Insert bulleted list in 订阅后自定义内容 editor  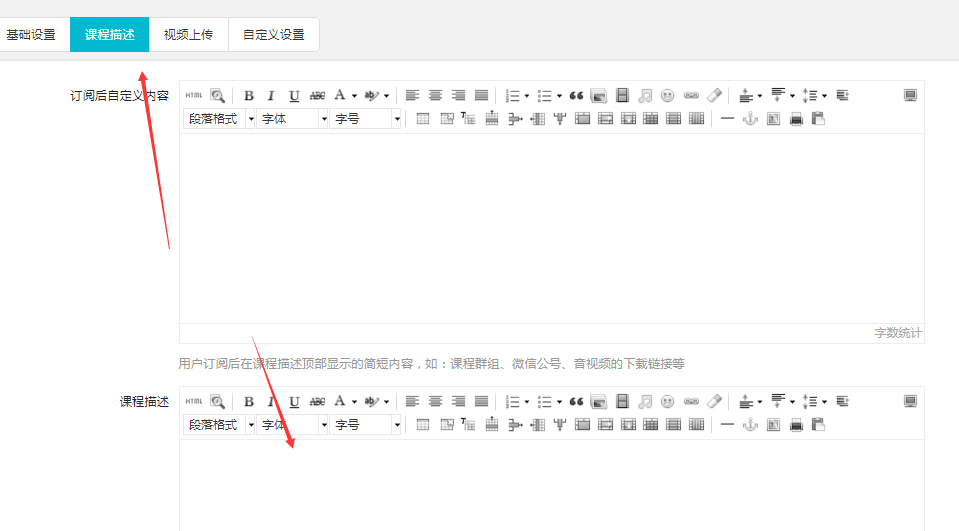pyautogui.click(x=544, y=95)
